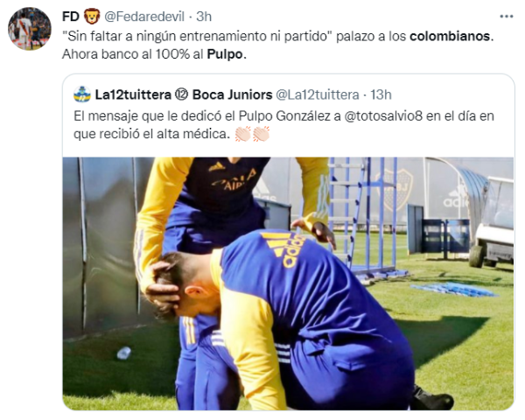Click the quoted text 'que recibió el alta médica'
Viewport: 525px width, 420px height.
pos(151,134)
